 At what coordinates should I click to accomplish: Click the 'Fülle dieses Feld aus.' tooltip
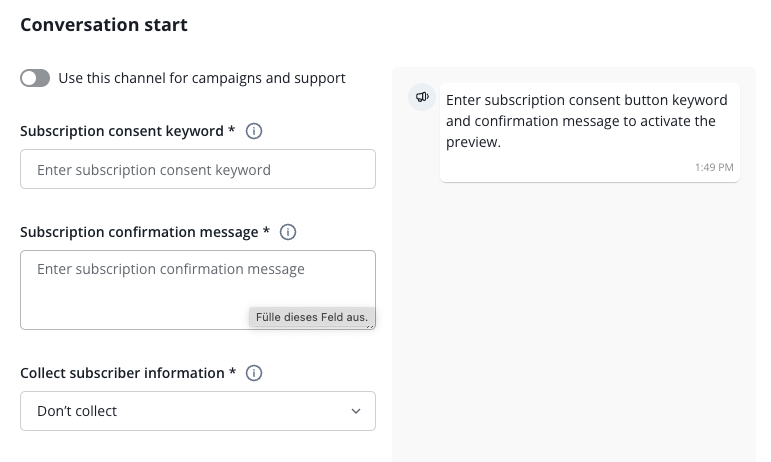(x=312, y=318)
